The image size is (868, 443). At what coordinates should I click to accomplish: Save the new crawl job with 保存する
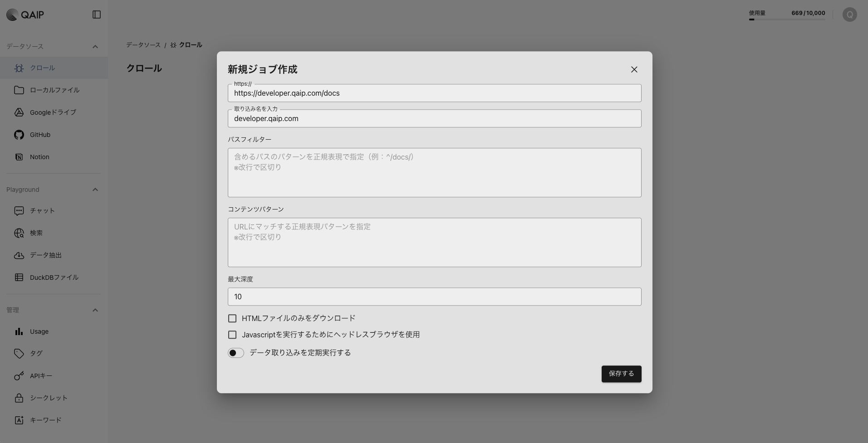coord(621,374)
